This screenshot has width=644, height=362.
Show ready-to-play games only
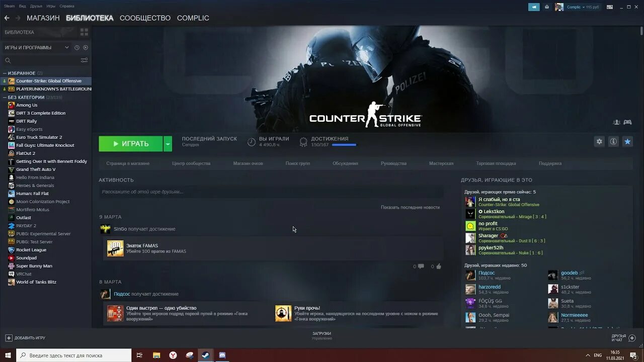click(86, 47)
